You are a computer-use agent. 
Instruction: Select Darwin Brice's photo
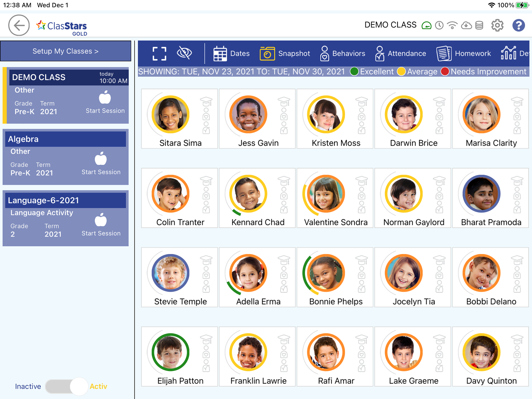[403, 114]
